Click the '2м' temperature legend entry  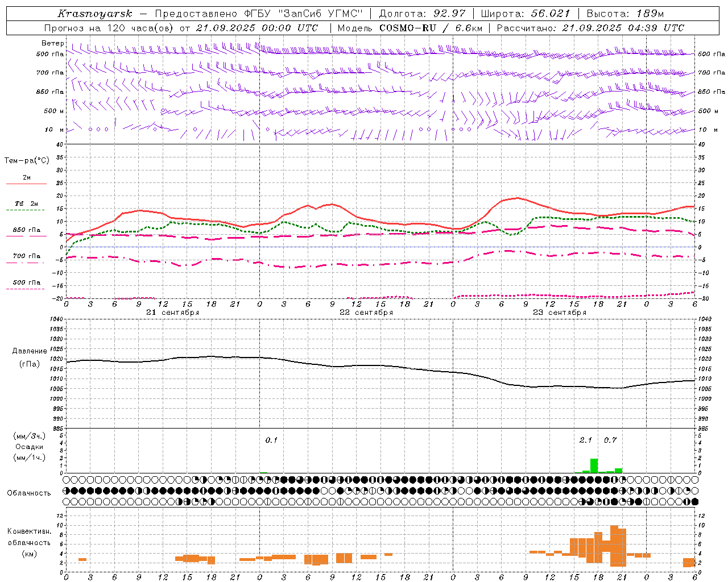click(27, 177)
